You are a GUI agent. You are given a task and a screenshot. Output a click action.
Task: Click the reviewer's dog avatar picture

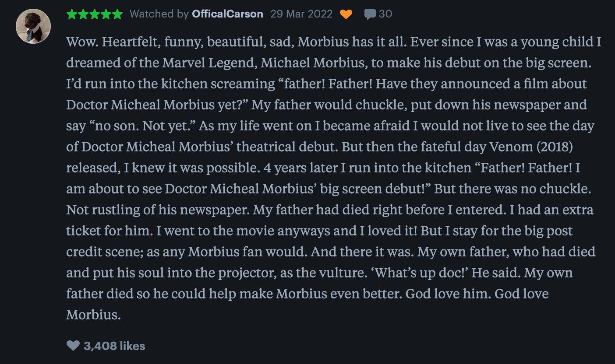coord(33,26)
